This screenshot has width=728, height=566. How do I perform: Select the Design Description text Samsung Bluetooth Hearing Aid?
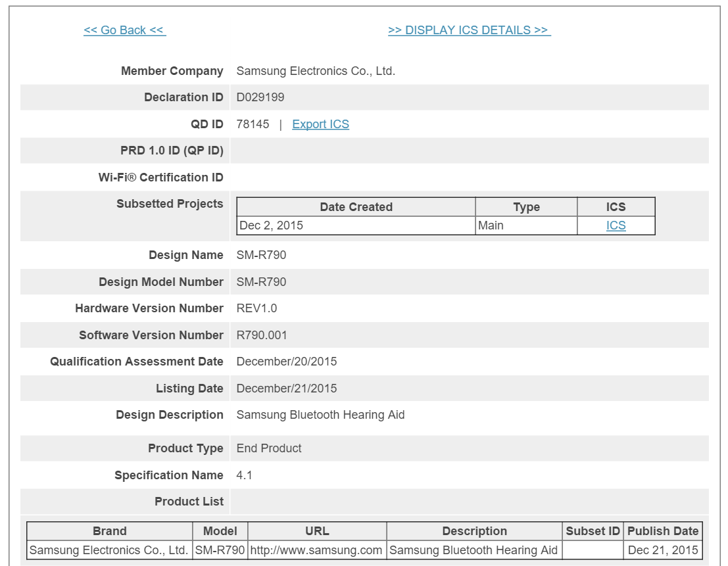pos(320,415)
